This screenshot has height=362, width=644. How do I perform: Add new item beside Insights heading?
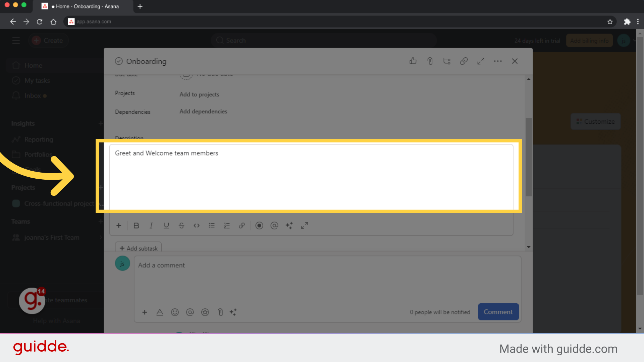click(x=100, y=123)
